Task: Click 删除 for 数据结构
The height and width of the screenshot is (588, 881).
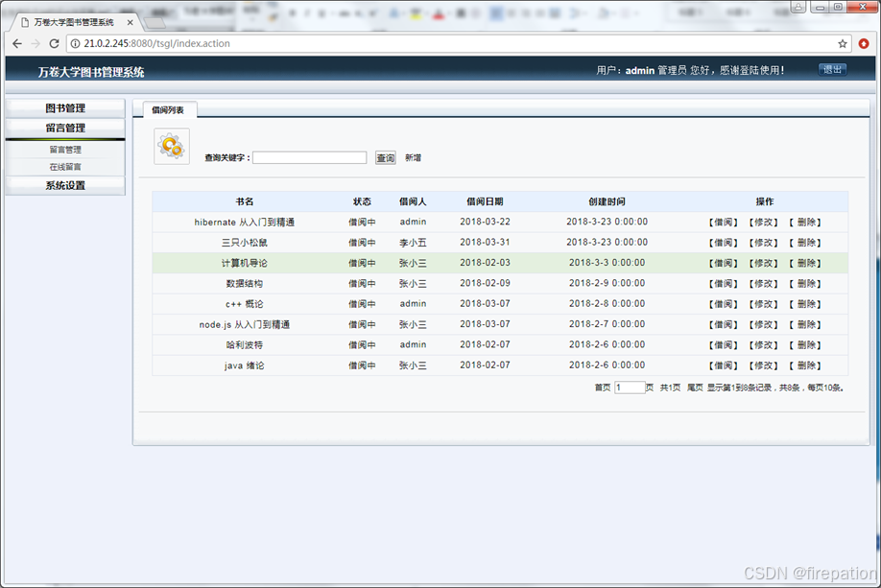Action: point(805,284)
